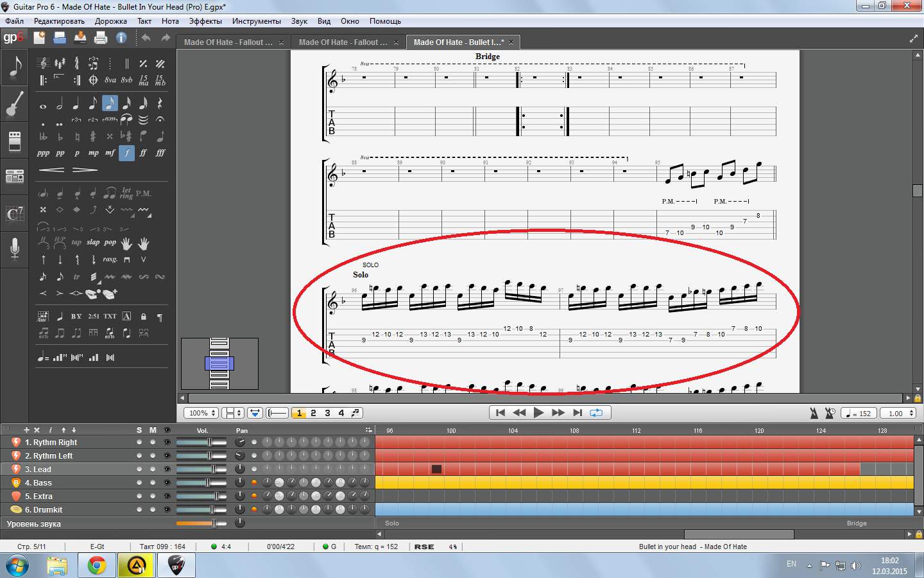Enable the count-in metronome with clock

click(x=830, y=413)
